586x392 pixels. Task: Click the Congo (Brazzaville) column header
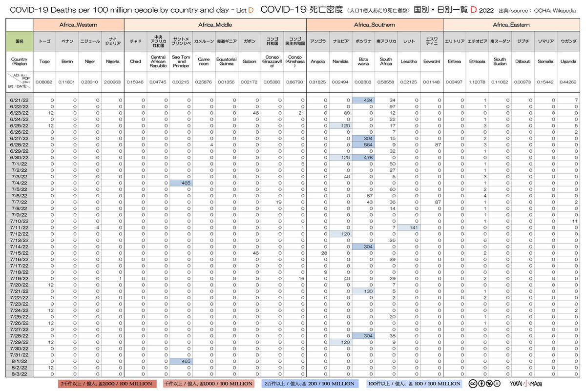click(272, 61)
